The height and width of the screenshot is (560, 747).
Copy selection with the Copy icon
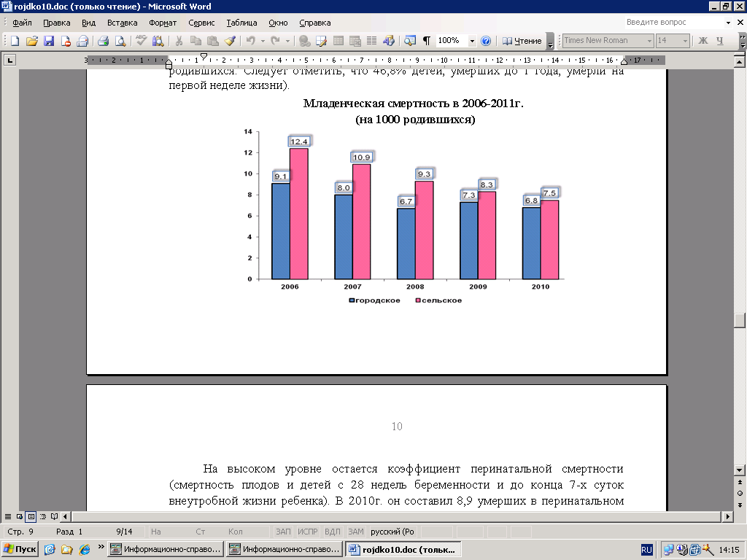196,41
